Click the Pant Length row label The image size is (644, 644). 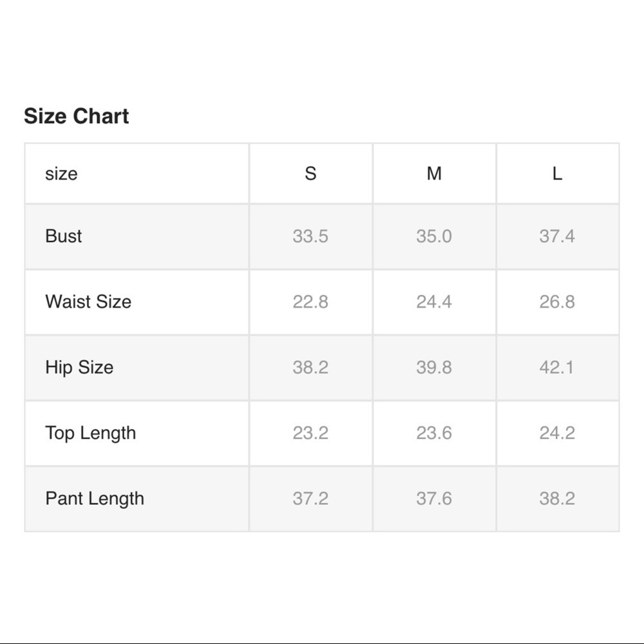95,498
